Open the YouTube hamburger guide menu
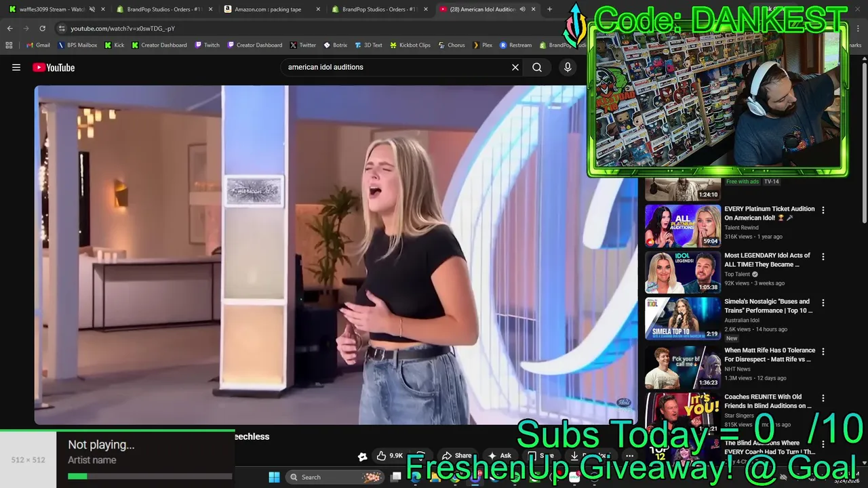 (16, 67)
